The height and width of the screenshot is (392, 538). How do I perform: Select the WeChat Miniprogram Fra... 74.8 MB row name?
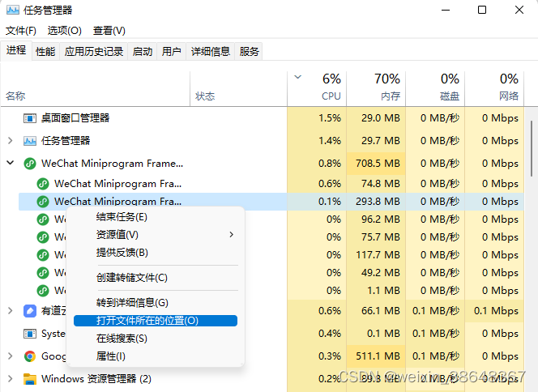pos(117,184)
